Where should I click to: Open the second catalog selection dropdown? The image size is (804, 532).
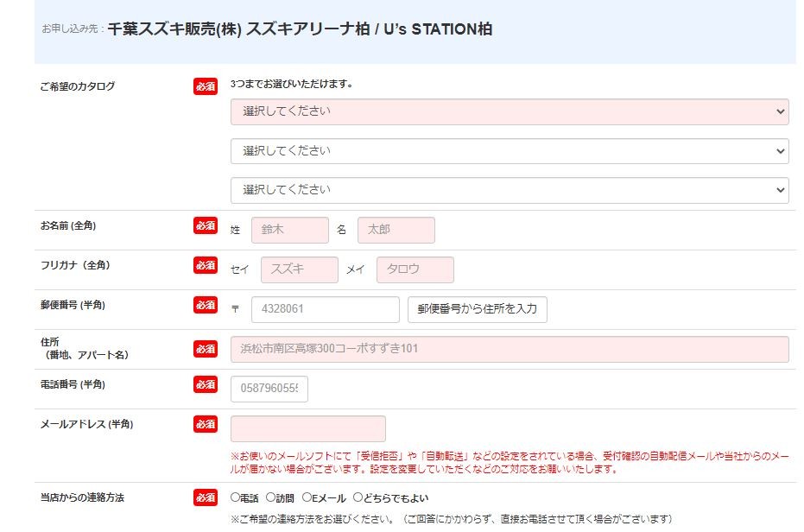[509, 151]
